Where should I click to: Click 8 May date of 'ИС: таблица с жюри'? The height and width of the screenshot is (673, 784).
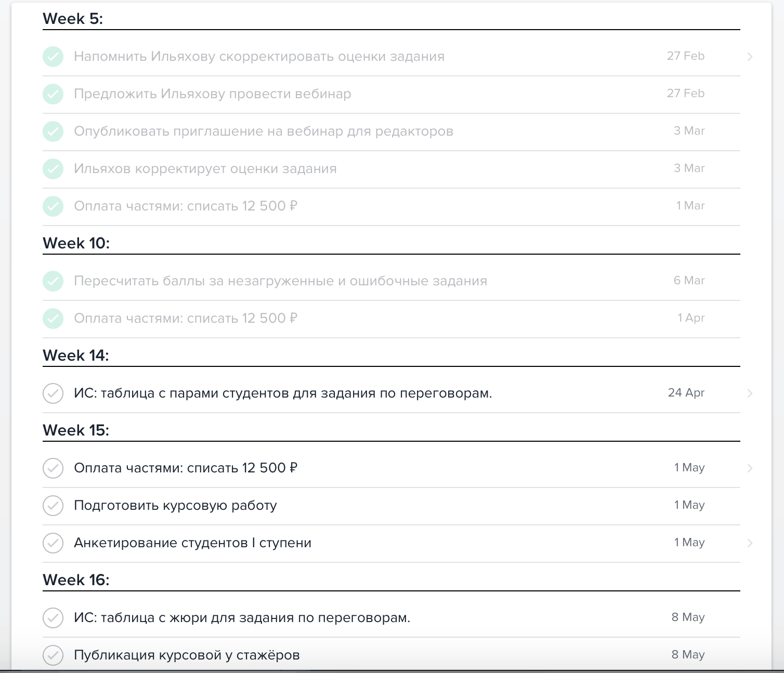(688, 617)
